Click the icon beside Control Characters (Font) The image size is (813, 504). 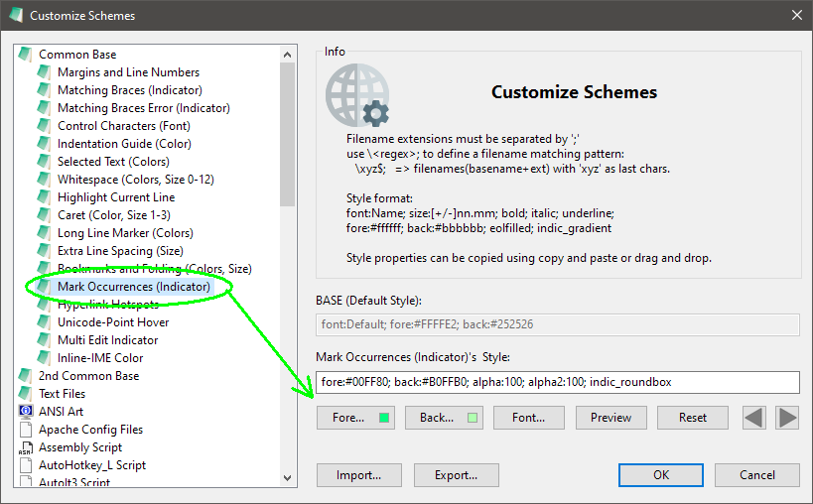click(x=44, y=125)
